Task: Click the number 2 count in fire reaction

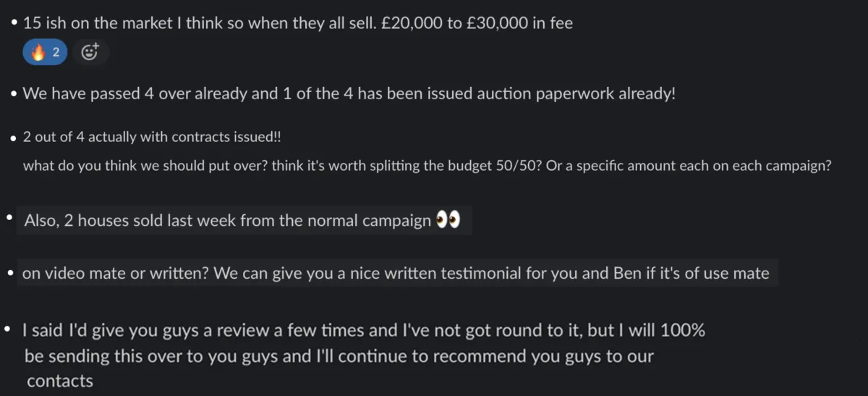Action: [56, 52]
